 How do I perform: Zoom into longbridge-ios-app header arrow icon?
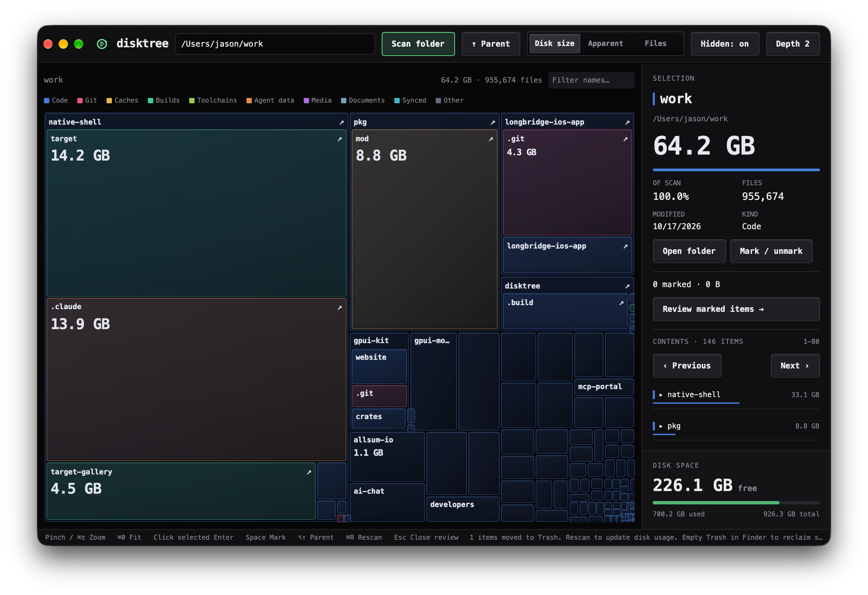click(628, 122)
